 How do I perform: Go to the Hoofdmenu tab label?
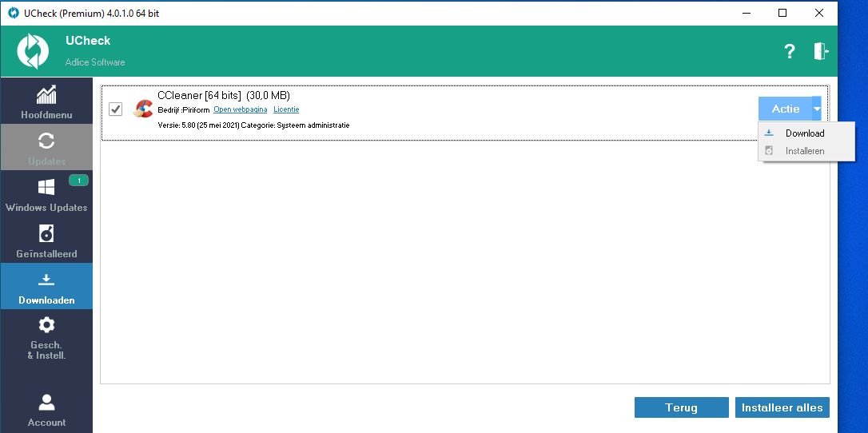[46, 115]
